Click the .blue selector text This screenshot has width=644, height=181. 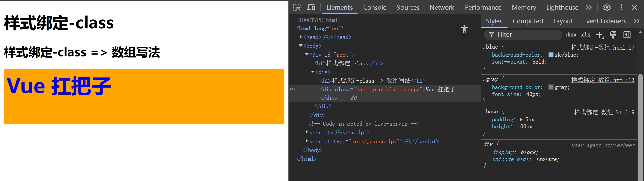coord(490,47)
